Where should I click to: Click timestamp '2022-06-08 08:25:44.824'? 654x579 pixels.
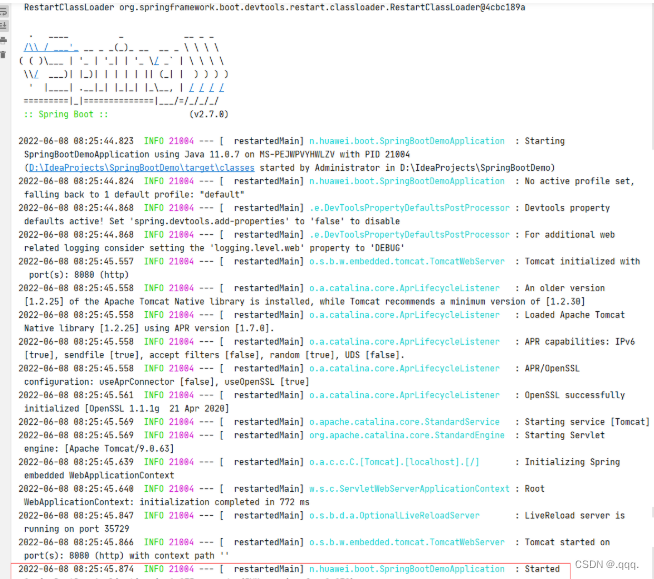pyautogui.click(x=76, y=181)
